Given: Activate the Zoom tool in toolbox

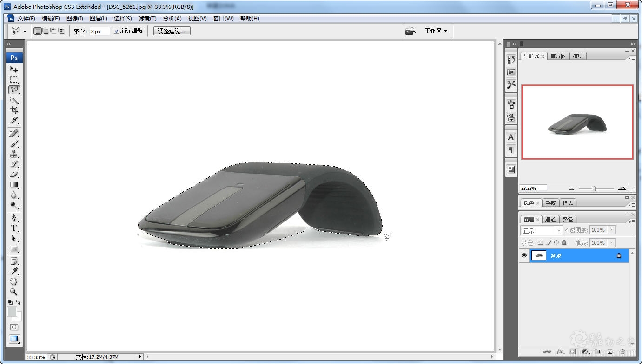Looking at the screenshot, I should point(14,292).
